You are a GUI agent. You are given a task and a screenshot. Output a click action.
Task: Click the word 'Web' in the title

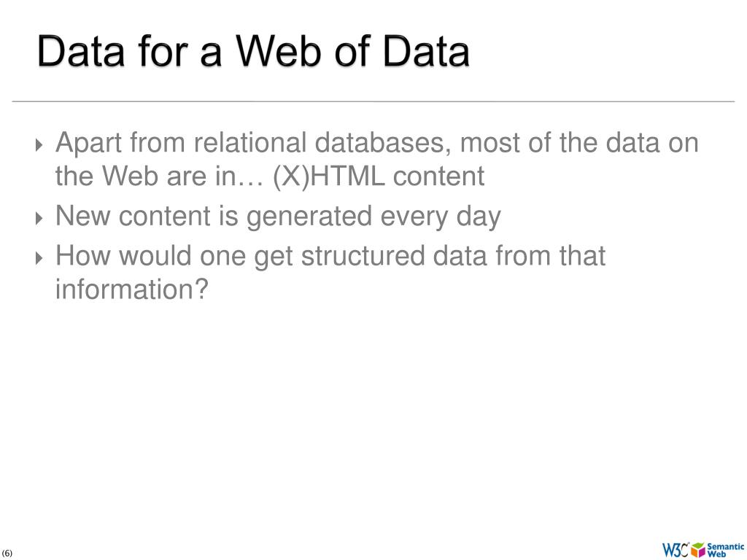click(279, 51)
